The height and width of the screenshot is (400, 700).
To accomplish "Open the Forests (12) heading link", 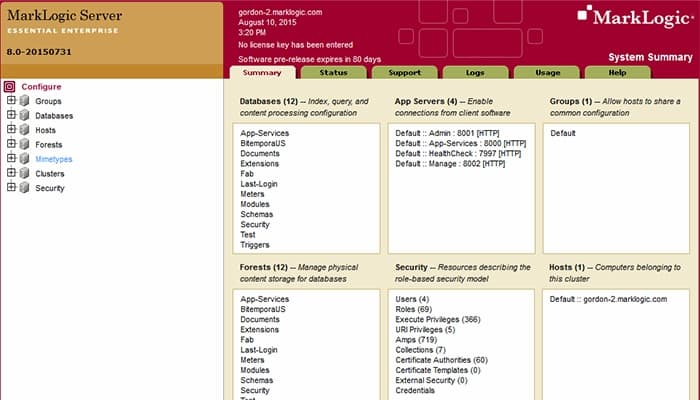I will (x=263, y=267).
